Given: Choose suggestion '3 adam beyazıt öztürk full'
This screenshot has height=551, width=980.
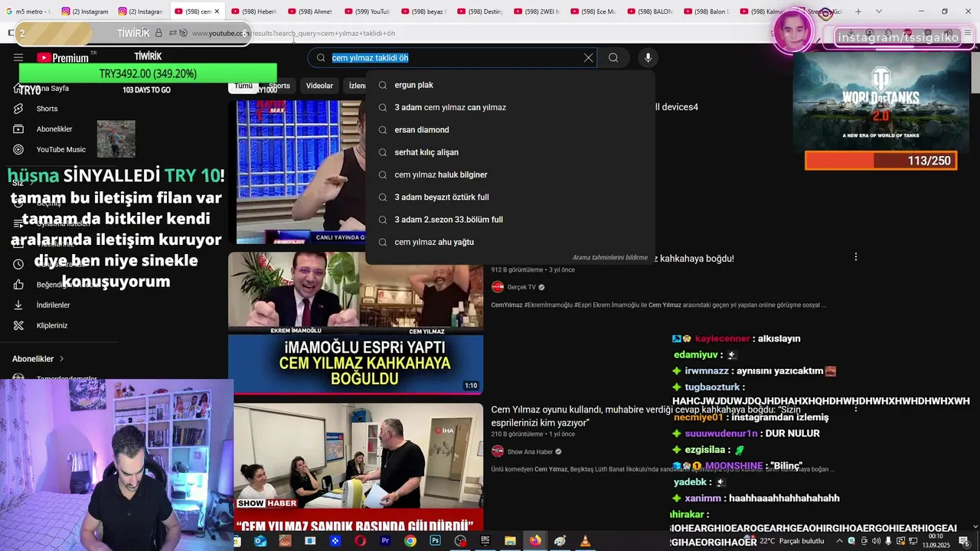Looking at the screenshot, I should [510, 197].
